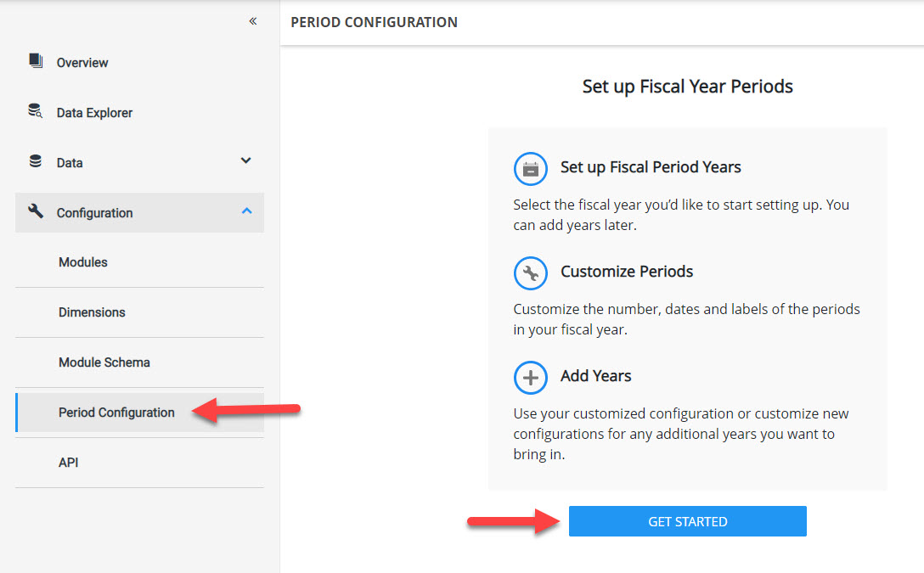The image size is (924, 573).
Task: Click the Period Configuration page title
Action: pyautogui.click(x=374, y=23)
